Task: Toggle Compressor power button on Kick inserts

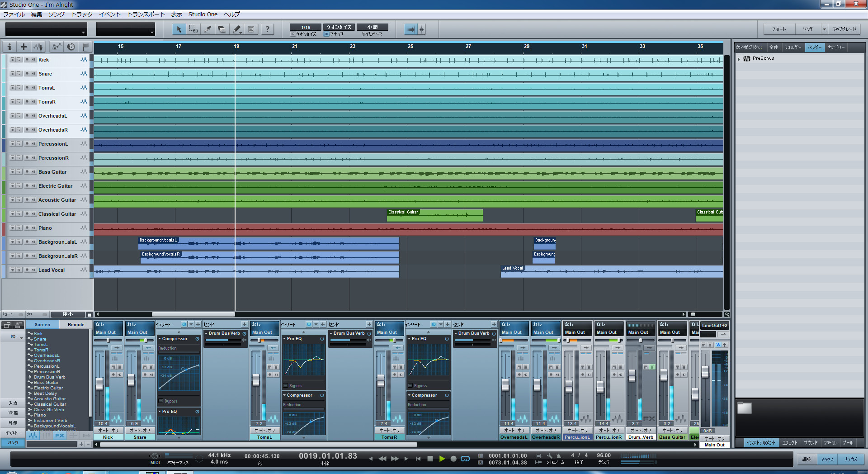Action: point(197,339)
